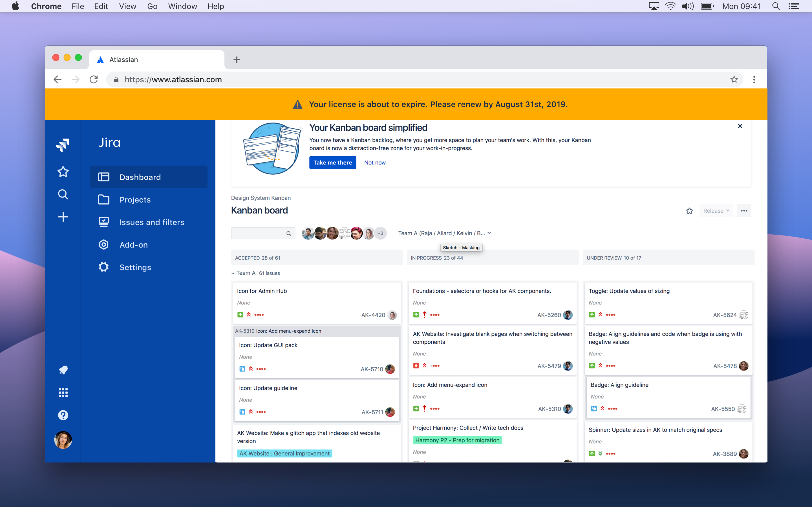Viewport: 812px width, 507px height.
Task: Bookmark this page with the address bar star
Action: pos(734,79)
